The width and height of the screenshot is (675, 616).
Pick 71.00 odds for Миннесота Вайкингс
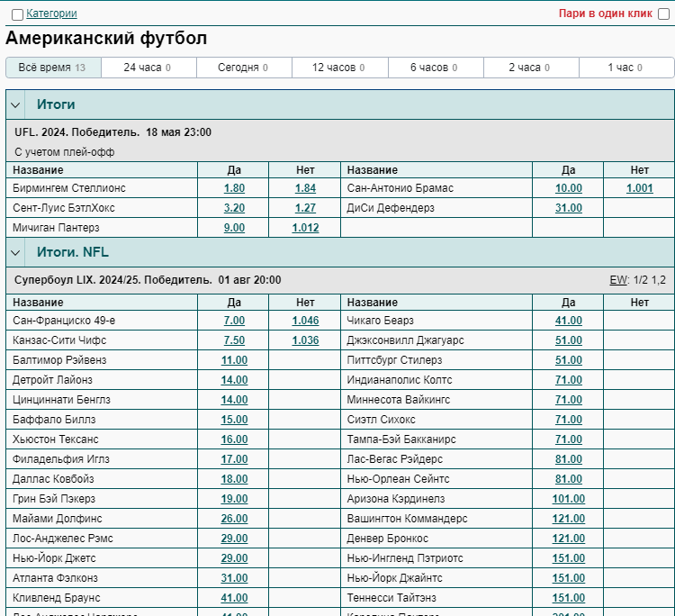click(568, 400)
